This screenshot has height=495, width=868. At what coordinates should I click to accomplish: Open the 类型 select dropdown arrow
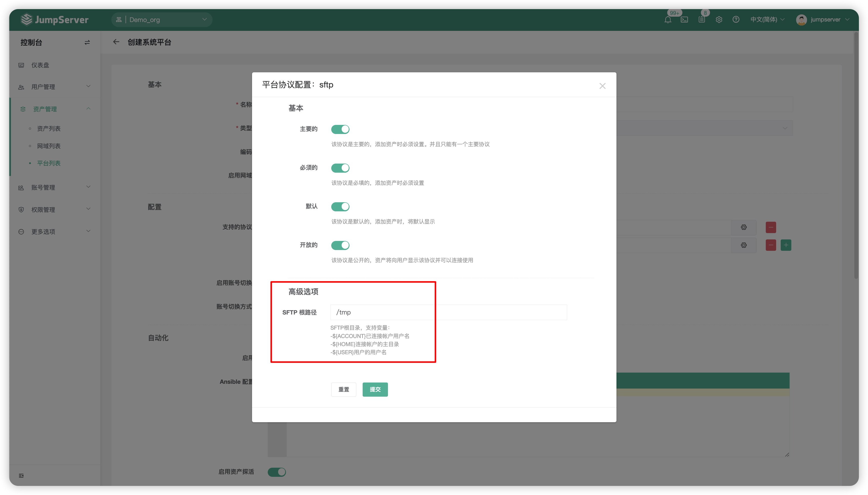785,128
